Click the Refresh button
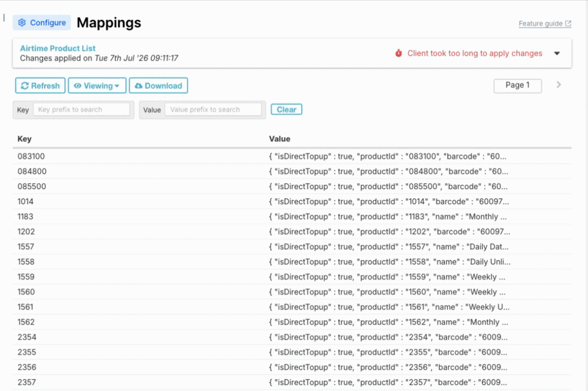 point(40,86)
